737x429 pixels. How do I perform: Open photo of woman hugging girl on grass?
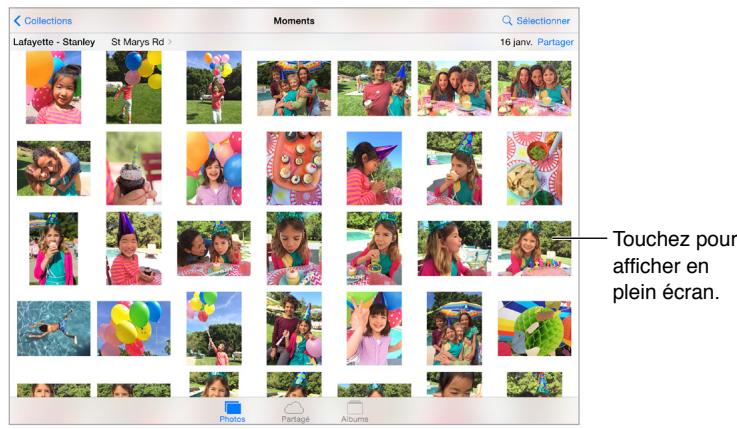54,168
